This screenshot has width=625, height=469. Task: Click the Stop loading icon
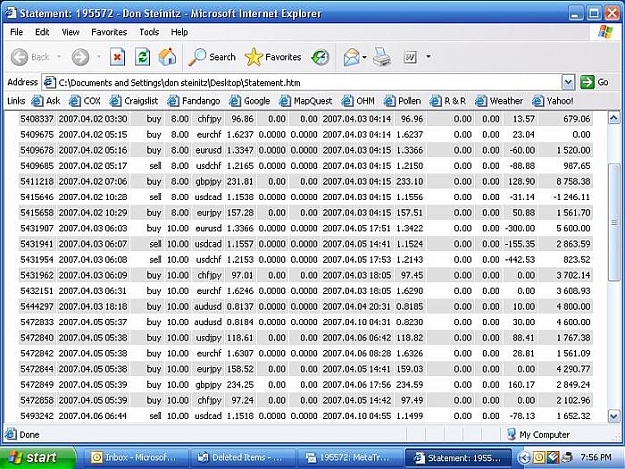[x=117, y=57]
